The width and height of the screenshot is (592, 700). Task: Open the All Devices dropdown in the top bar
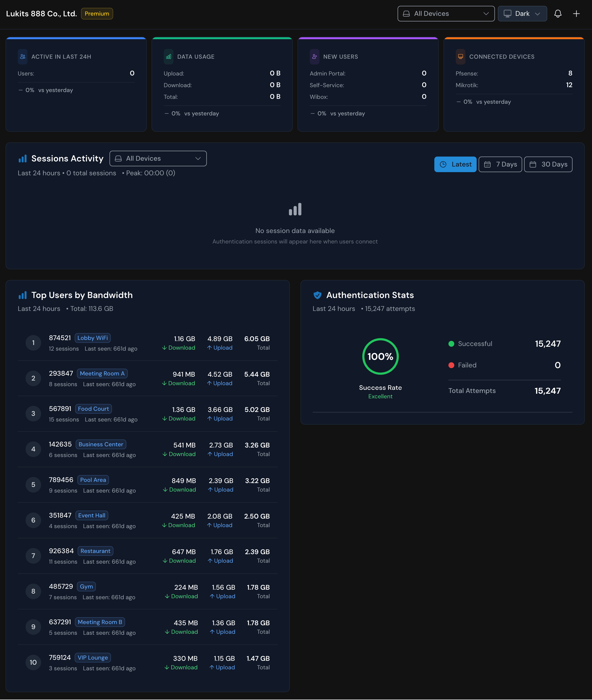coord(446,13)
